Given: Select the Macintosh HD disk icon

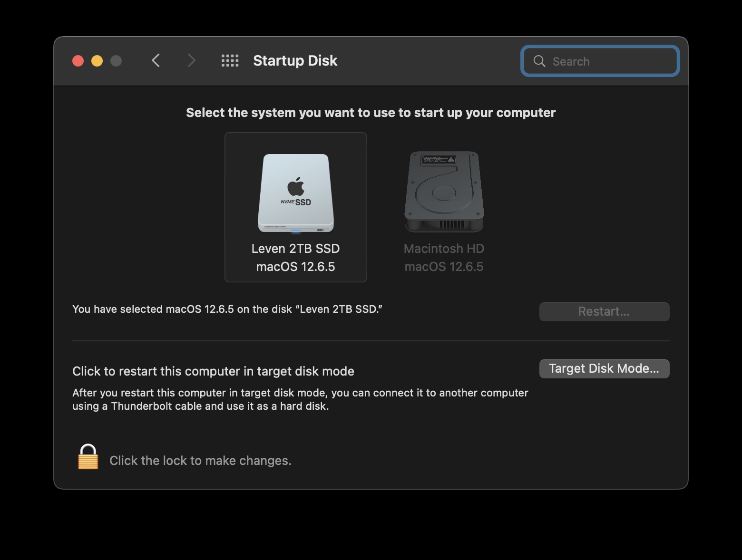Looking at the screenshot, I should coord(444,192).
